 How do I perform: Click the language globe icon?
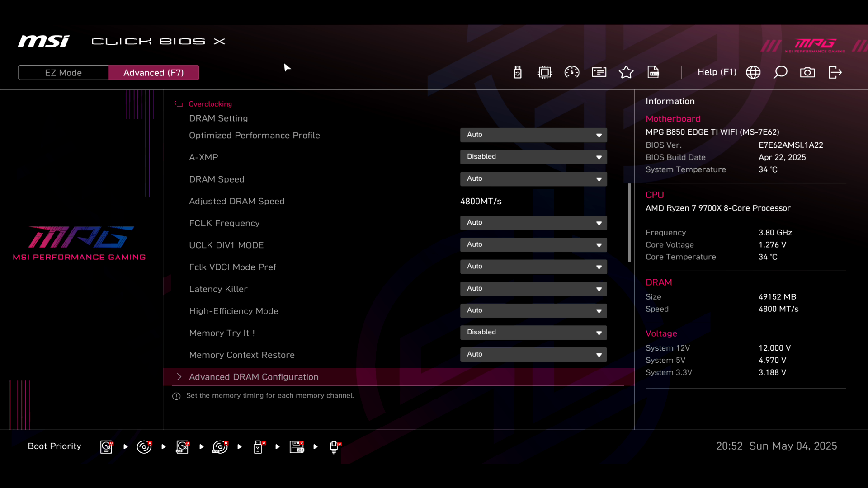(x=753, y=72)
